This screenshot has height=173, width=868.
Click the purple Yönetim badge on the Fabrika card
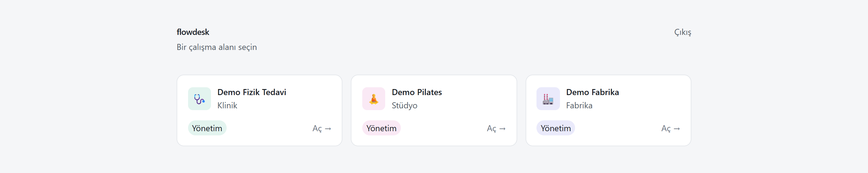(x=556, y=128)
